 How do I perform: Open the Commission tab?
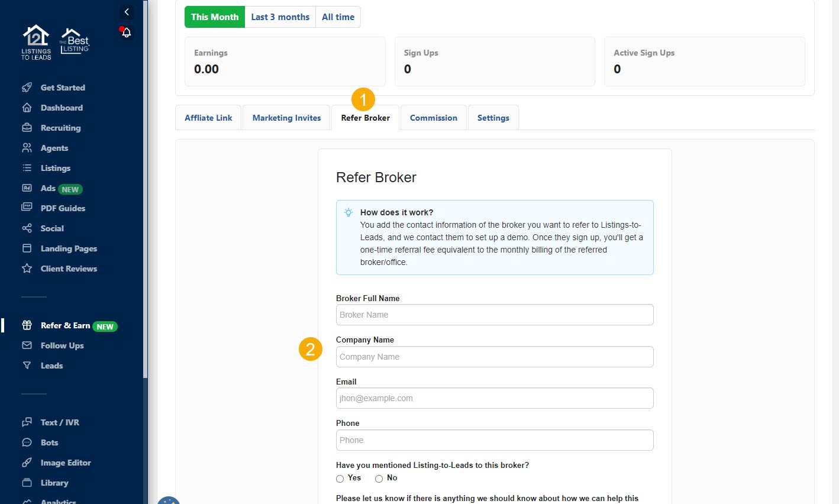point(433,118)
